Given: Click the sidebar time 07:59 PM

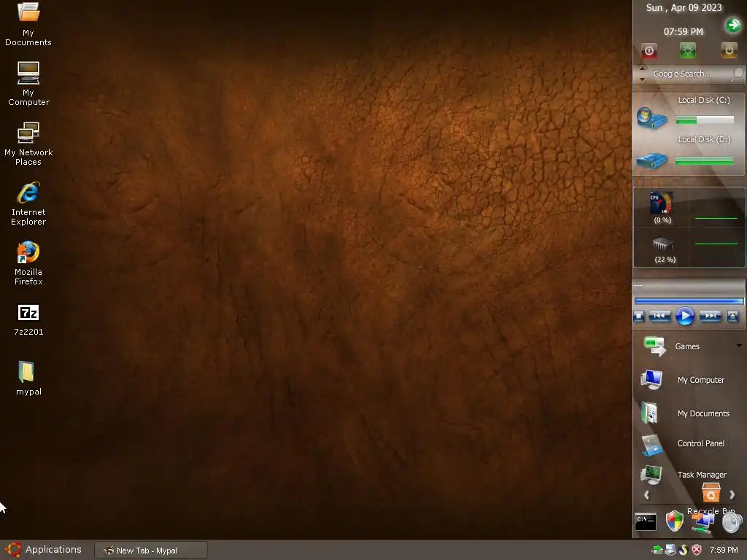Looking at the screenshot, I should pos(683,31).
